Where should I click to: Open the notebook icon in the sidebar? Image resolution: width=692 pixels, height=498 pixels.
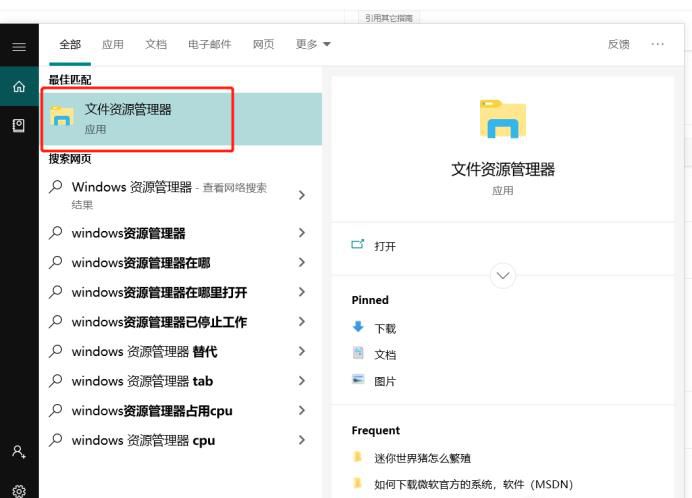(19, 126)
